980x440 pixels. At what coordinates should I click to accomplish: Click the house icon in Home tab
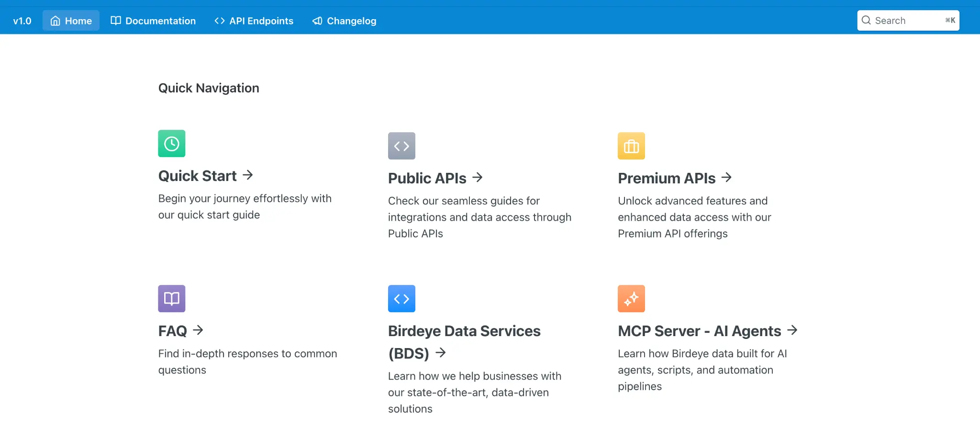[56, 21]
